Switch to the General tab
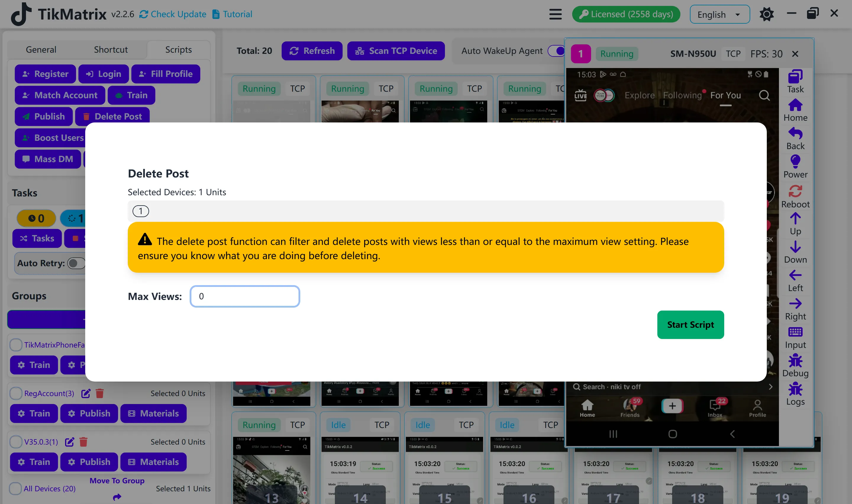852x504 pixels. coord(41,50)
